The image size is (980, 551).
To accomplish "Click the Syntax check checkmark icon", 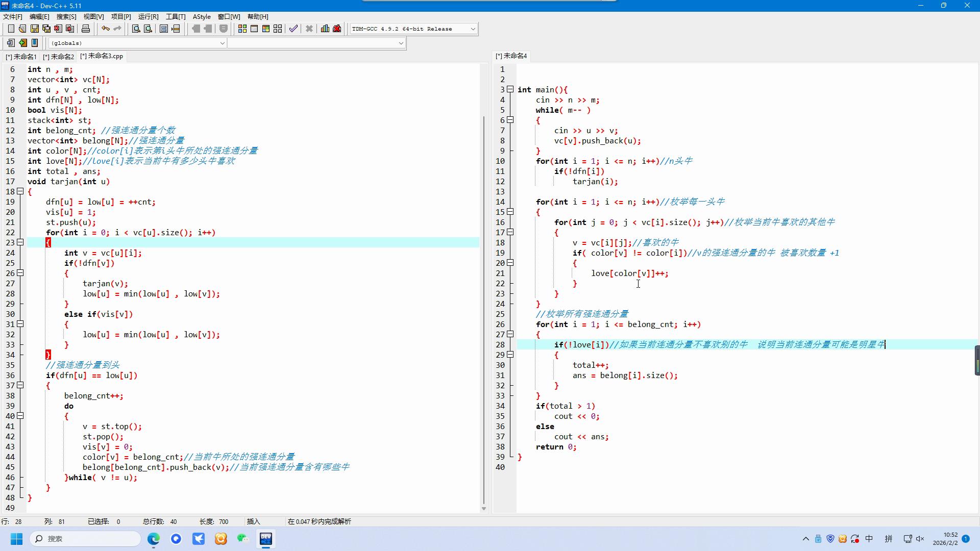I will (293, 29).
